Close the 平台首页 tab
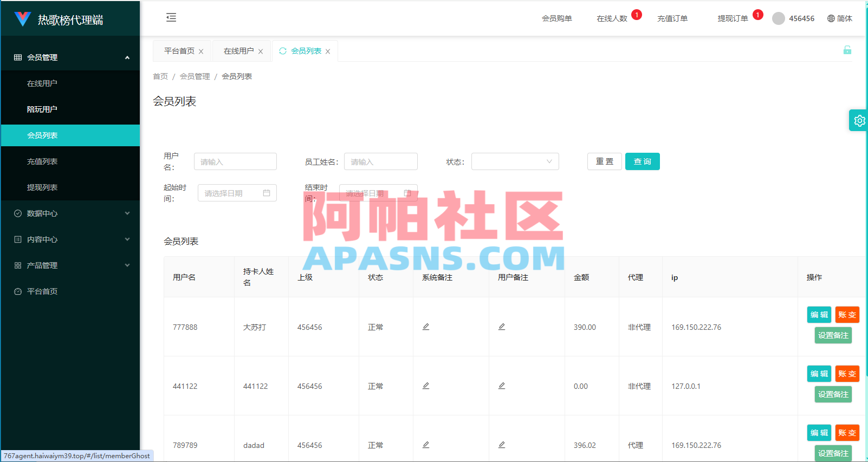The height and width of the screenshot is (462, 868). point(201,51)
